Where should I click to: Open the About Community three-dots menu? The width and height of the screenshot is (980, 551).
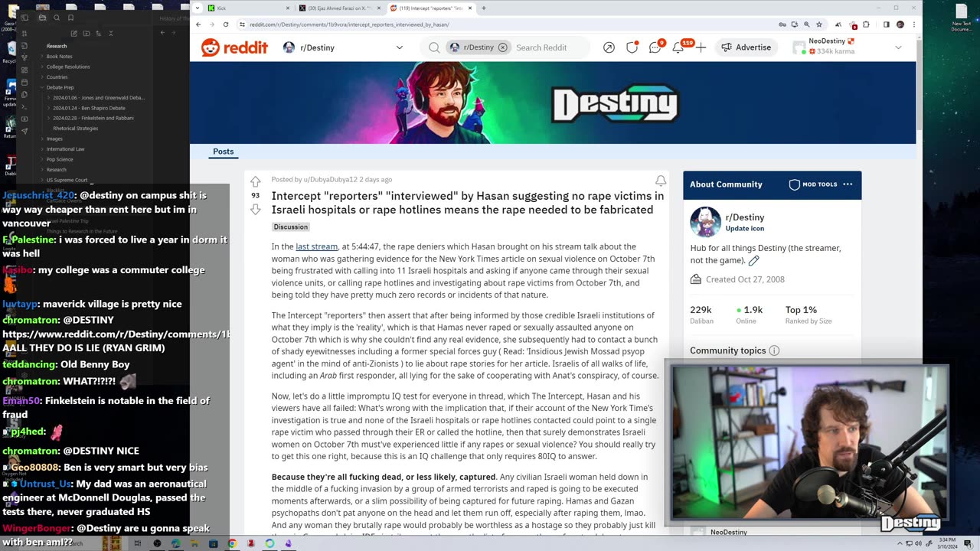pos(848,184)
